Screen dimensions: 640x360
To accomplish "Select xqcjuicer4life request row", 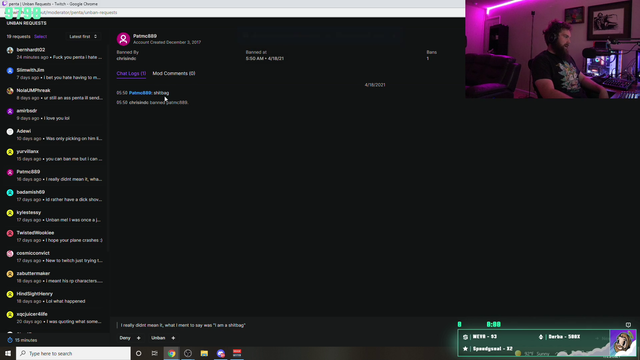I will coord(55,318).
